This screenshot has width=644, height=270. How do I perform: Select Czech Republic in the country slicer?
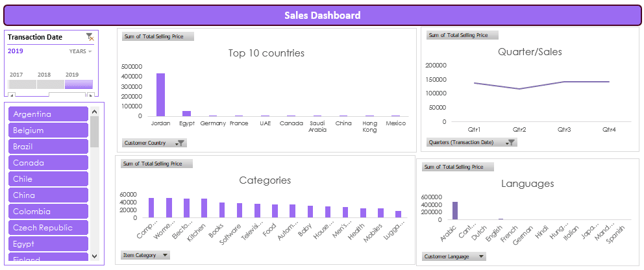click(48, 228)
